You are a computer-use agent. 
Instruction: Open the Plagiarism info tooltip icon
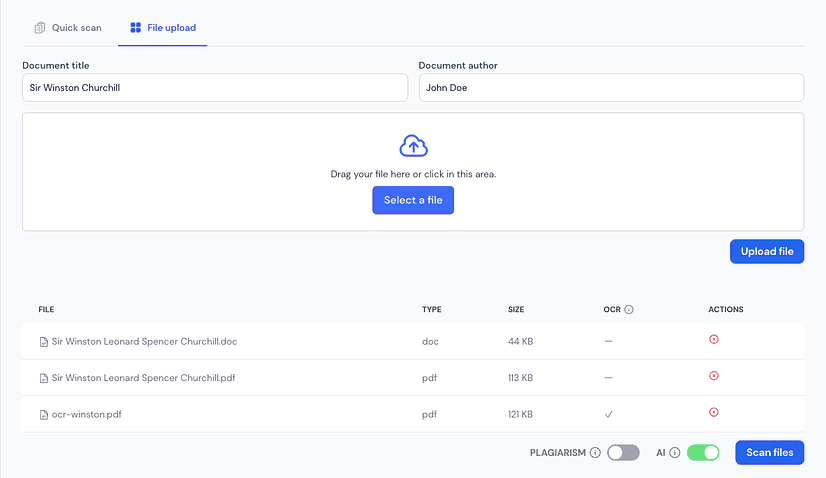point(595,453)
